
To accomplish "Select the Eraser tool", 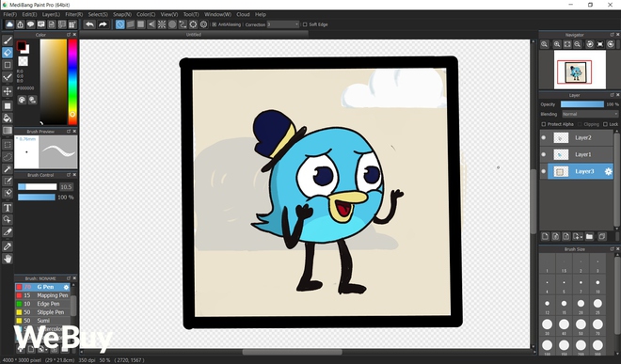I will (x=8, y=53).
